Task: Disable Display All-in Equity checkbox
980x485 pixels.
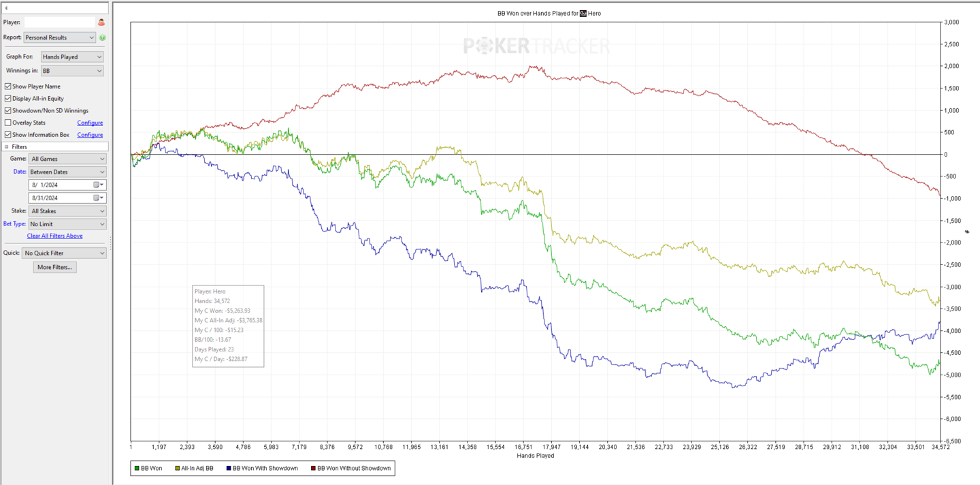Action: point(8,99)
